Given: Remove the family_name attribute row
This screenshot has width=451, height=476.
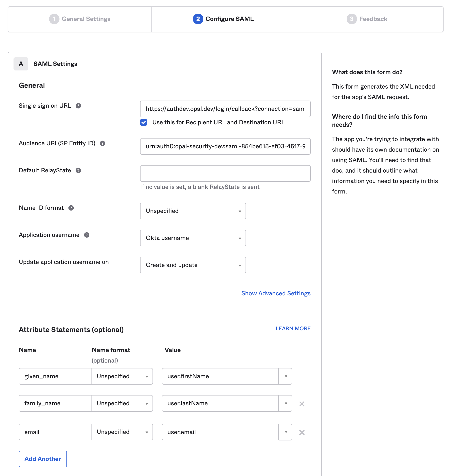Looking at the screenshot, I should coord(302,404).
